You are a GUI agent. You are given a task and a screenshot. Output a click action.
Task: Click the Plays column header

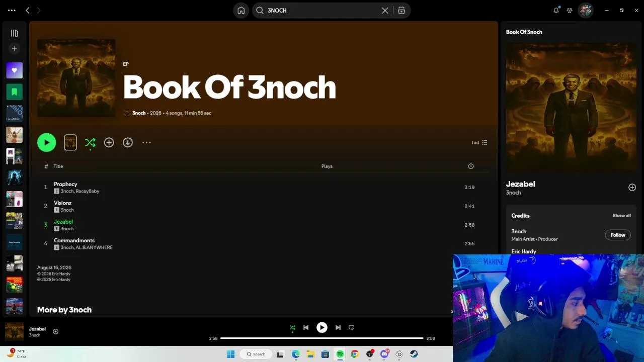pyautogui.click(x=327, y=166)
